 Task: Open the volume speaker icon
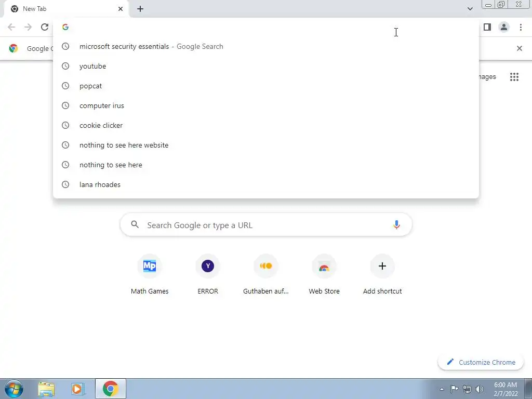[479, 389]
